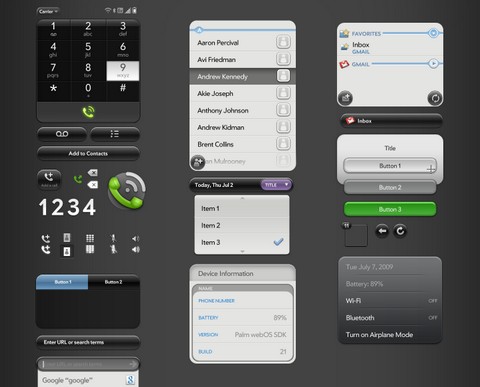Click the Wi-Fi signal icon in the status bar

click(x=108, y=11)
